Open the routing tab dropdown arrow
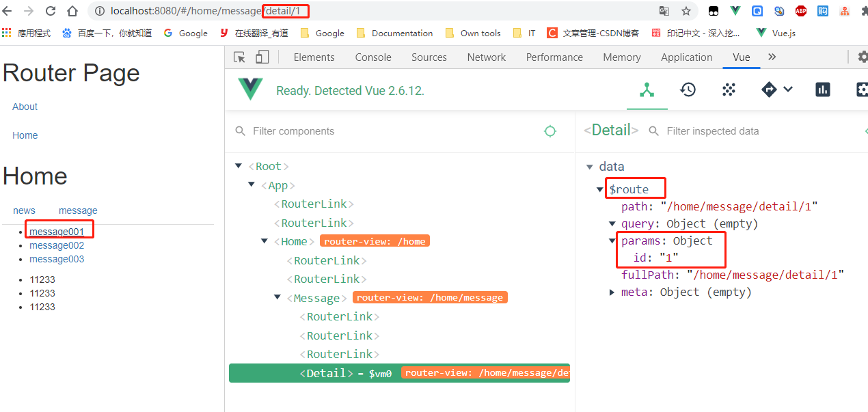Viewport: 868px width, 412px height. [788, 90]
